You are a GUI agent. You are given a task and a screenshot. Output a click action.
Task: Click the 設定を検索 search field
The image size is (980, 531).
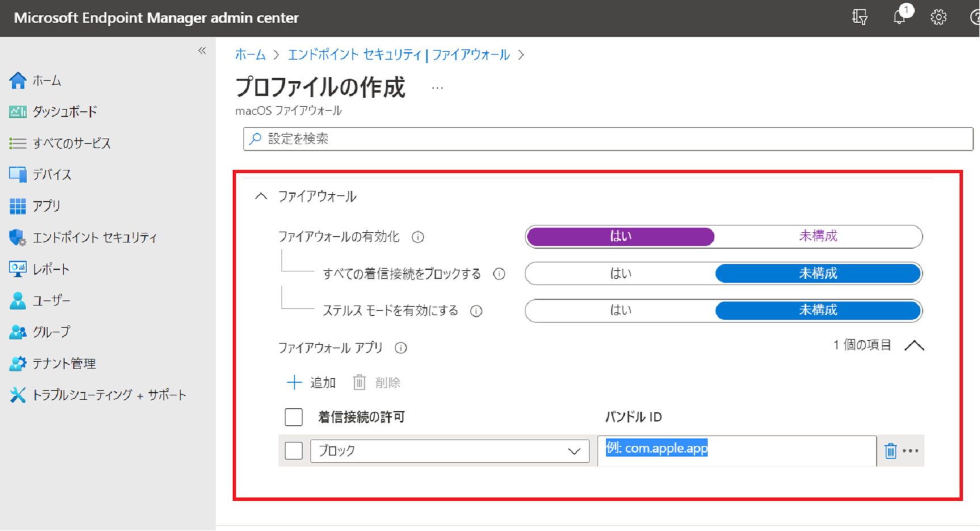(x=608, y=139)
